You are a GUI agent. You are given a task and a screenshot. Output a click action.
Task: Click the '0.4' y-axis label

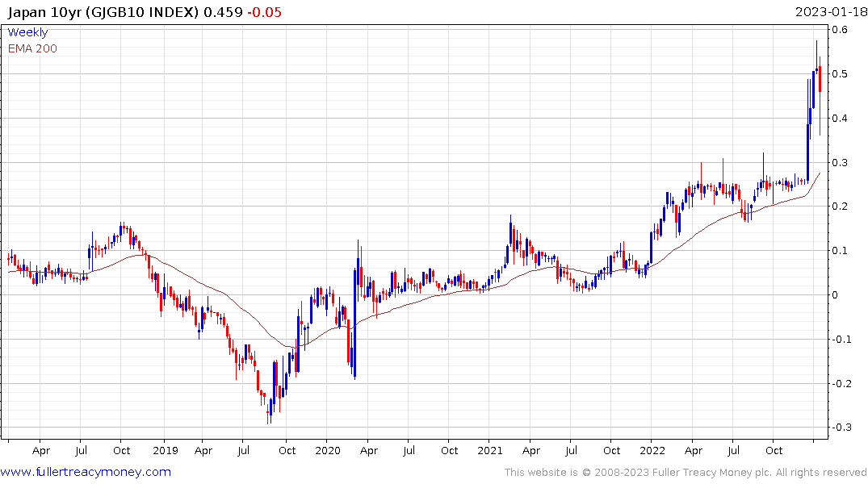pyautogui.click(x=840, y=119)
